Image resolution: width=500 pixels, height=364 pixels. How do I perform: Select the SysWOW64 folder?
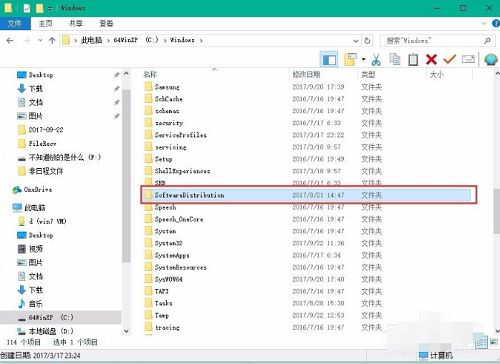click(168, 279)
